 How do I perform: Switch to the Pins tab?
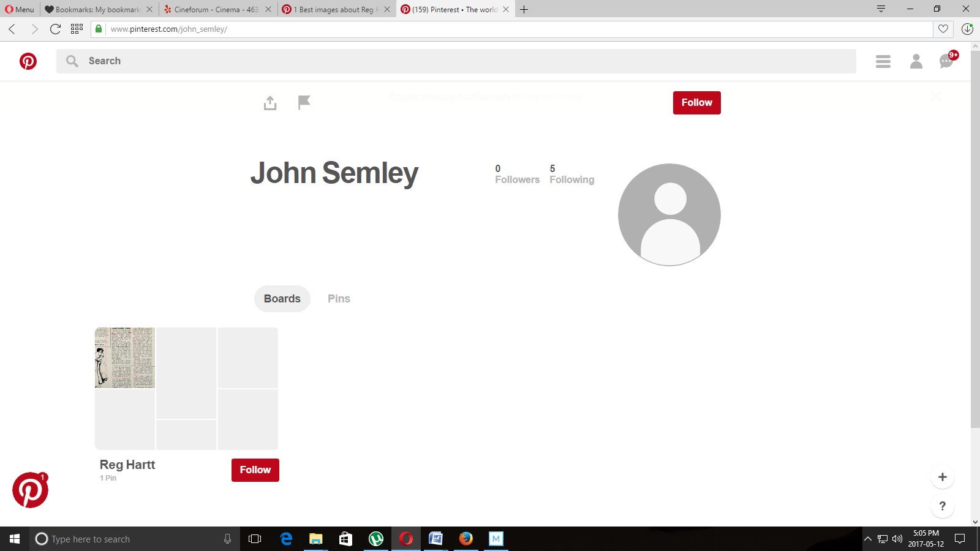[x=339, y=299]
